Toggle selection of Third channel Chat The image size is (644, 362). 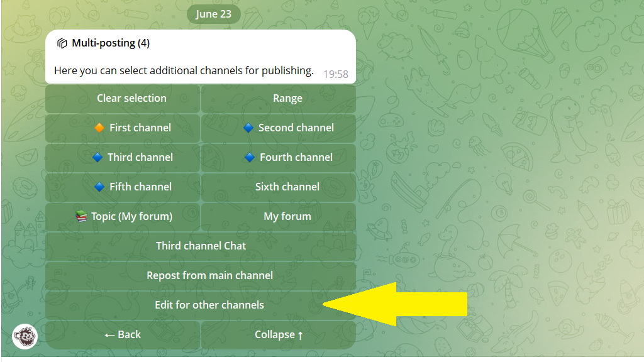tap(201, 246)
